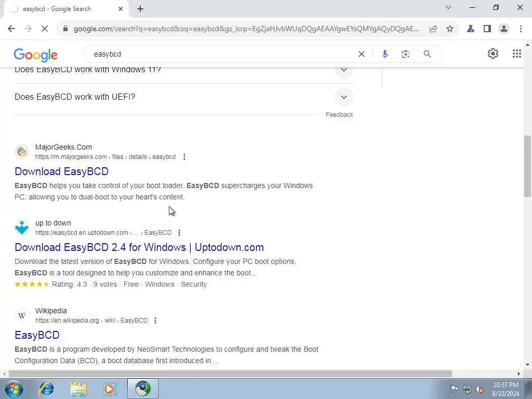Go back to previous page
The width and height of the screenshot is (532, 399).
11,29
